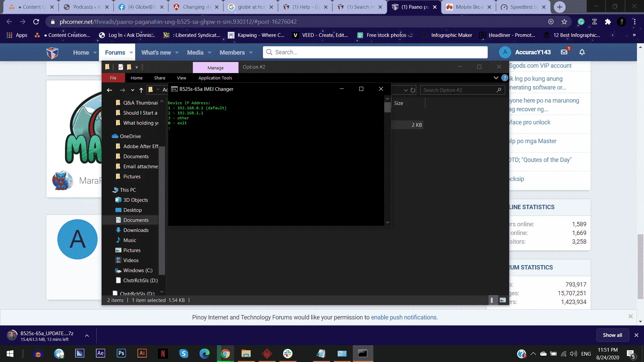The height and width of the screenshot is (362, 644).
Task: Open Microsoft Edge from the taskbar
Action: (205, 353)
